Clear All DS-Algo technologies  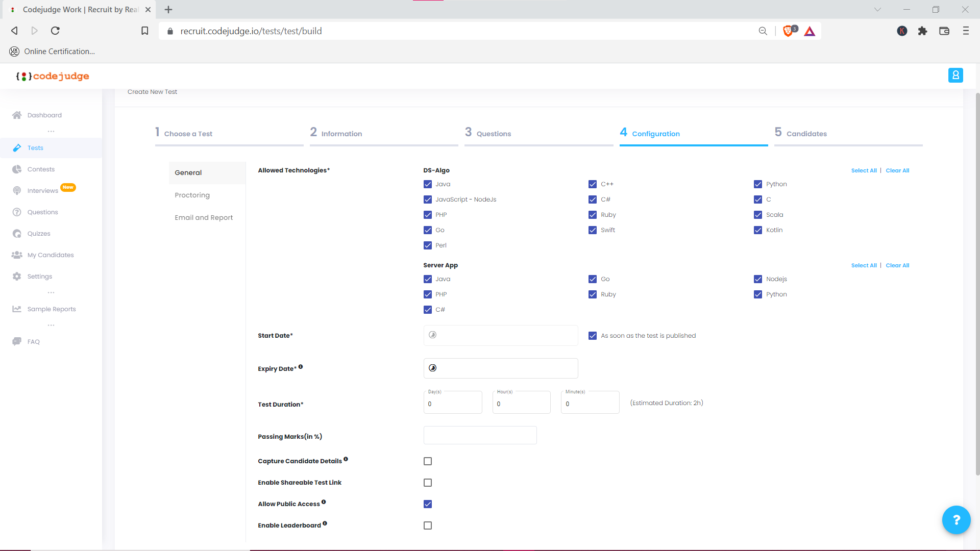click(897, 170)
